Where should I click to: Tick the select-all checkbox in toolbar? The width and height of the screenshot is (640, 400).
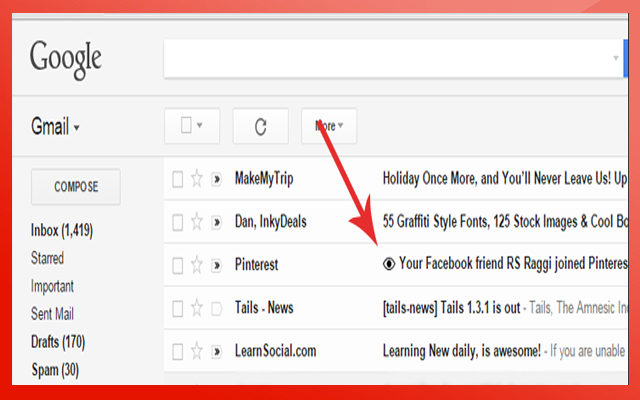(186, 125)
